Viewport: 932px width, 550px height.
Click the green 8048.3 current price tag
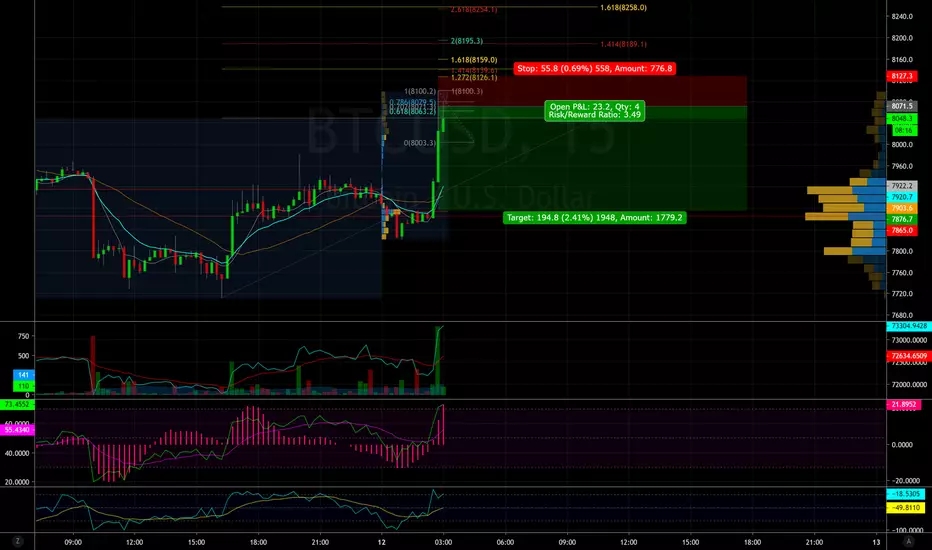(902, 119)
